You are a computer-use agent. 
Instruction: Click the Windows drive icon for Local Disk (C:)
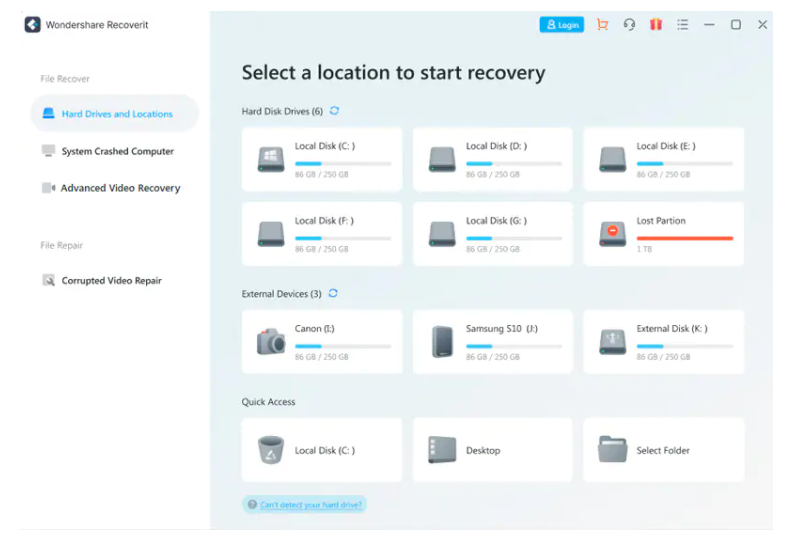click(271, 159)
